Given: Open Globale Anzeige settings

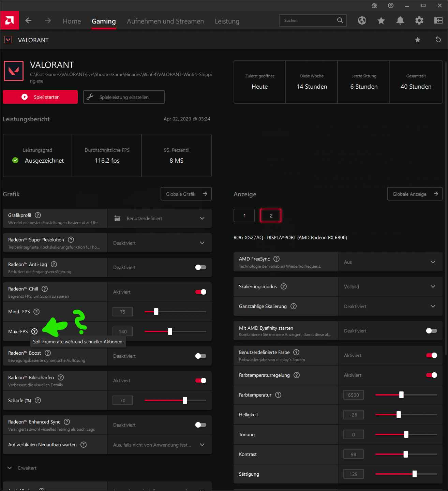Looking at the screenshot, I should [x=415, y=194].
